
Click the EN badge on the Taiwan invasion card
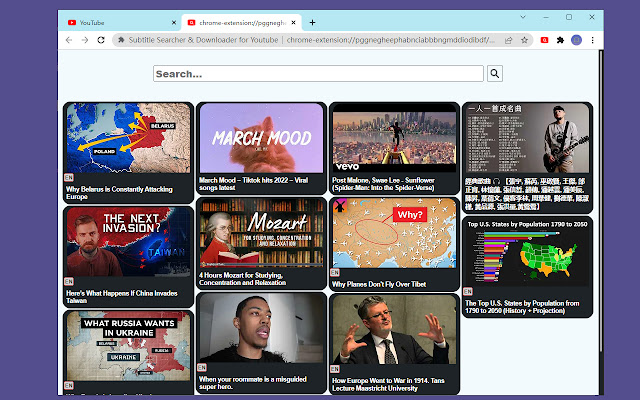tap(69, 282)
